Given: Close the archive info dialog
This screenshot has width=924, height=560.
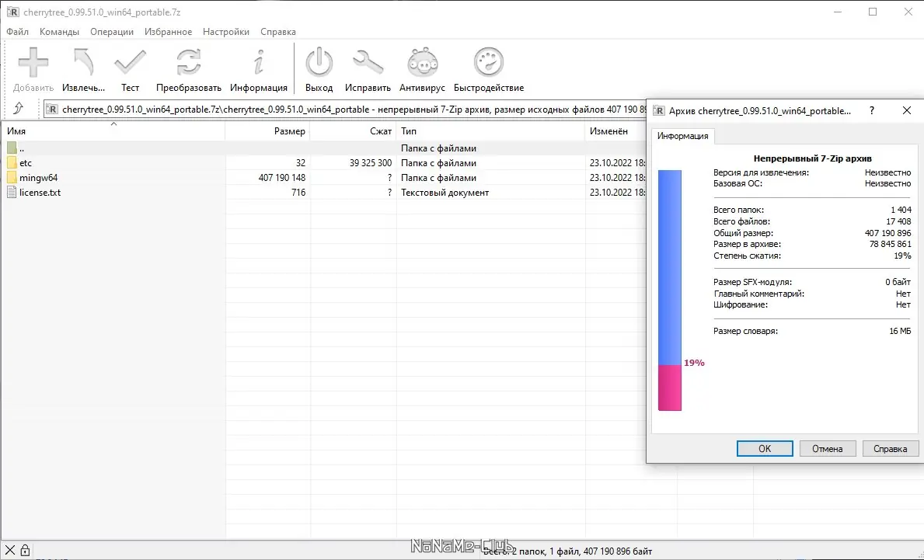Looking at the screenshot, I should pyautogui.click(x=907, y=111).
